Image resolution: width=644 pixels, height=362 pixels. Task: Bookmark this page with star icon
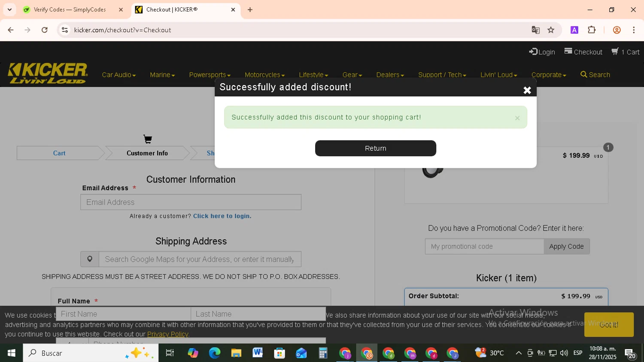pyautogui.click(x=551, y=30)
